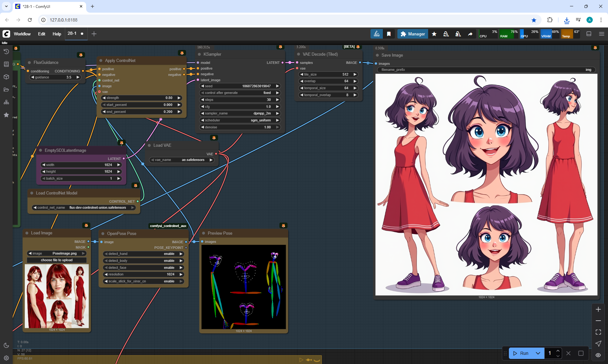Image resolution: width=608 pixels, height=364 pixels.
Task: Click the bookmark icon in top toolbar
Action: point(389,34)
